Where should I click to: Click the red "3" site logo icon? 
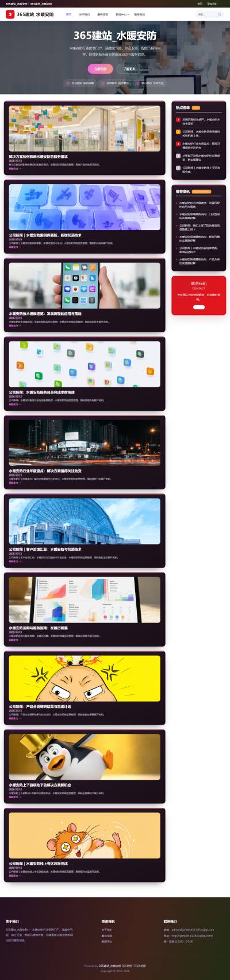[10, 14]
